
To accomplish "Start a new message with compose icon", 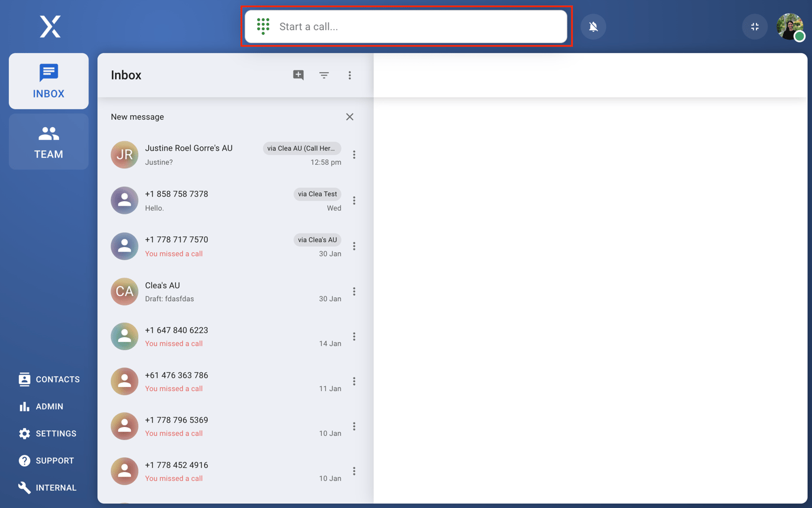I will coord(299,75).
